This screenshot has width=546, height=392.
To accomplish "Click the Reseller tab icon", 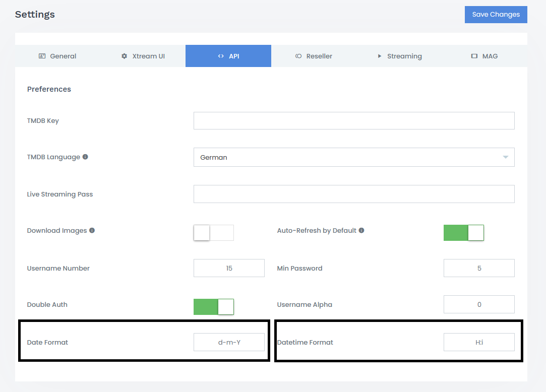I will 298,56.
